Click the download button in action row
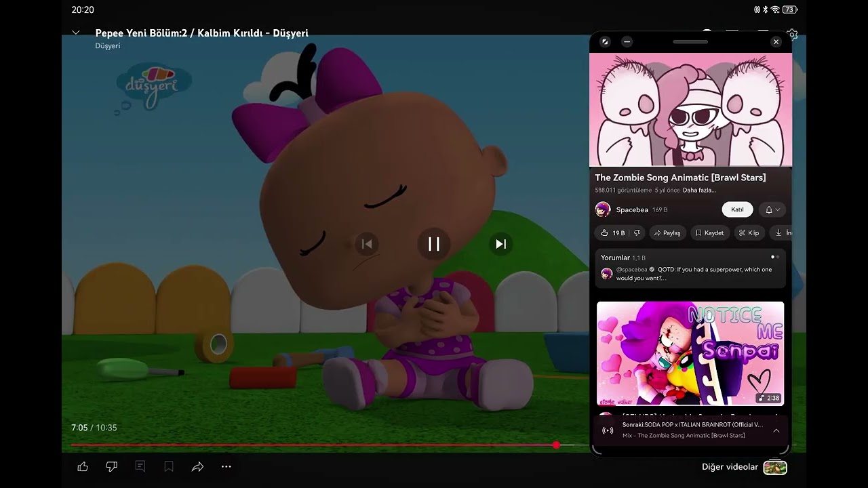The width and height of the screenshot is (868, 488). [x=781, y=232]
